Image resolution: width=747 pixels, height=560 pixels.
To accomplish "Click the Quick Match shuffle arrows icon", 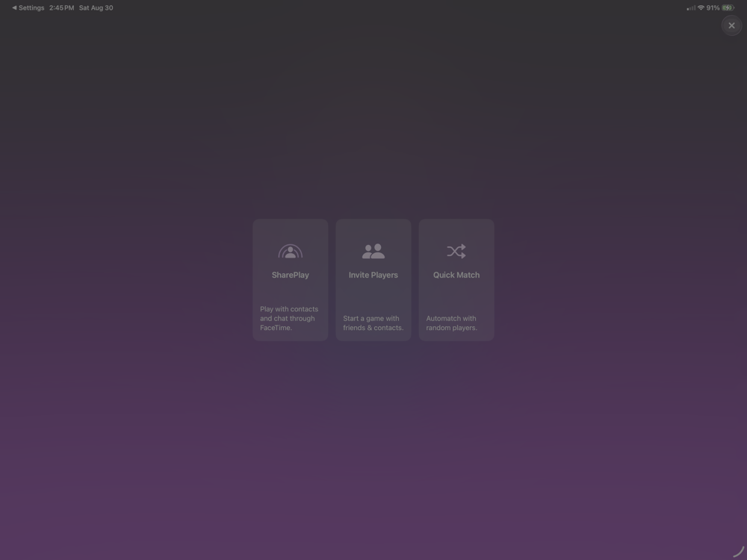I will (456, 251).
